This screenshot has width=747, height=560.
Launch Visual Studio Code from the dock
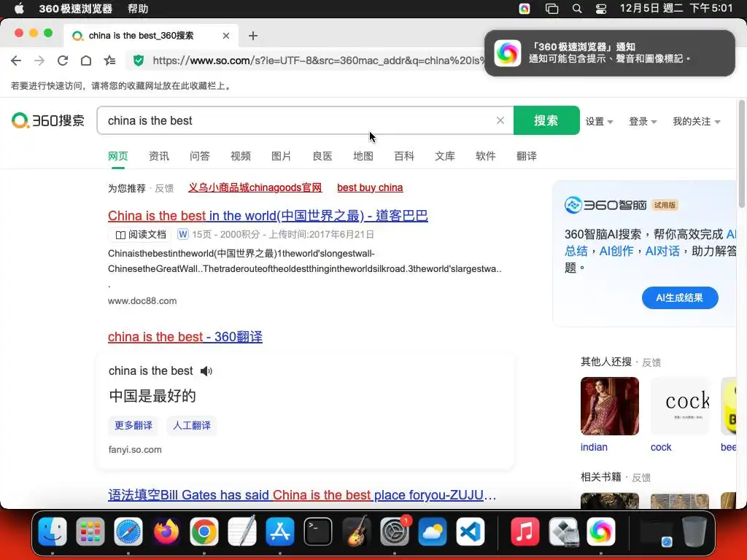click(471, 532)
